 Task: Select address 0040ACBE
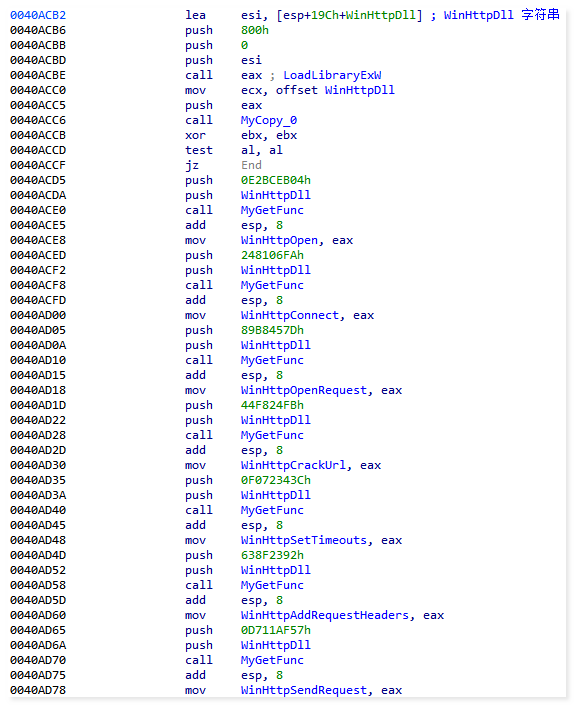pos(38,75)
